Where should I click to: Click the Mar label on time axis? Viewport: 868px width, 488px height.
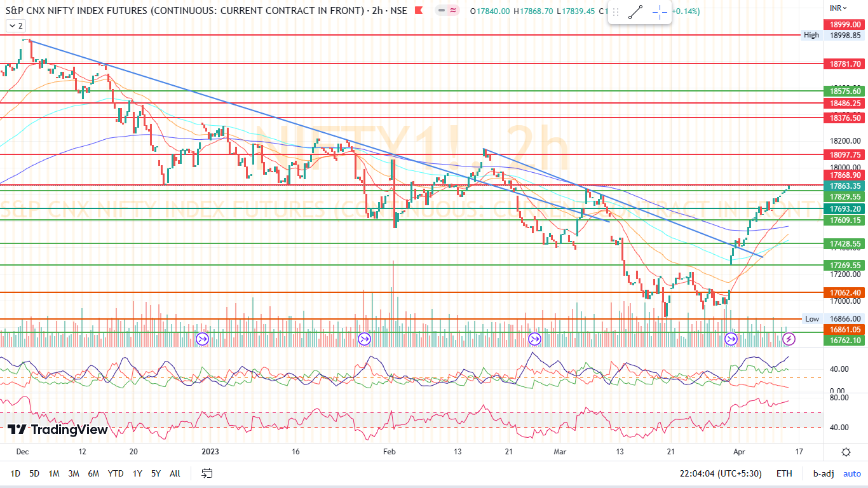(560, 452)
